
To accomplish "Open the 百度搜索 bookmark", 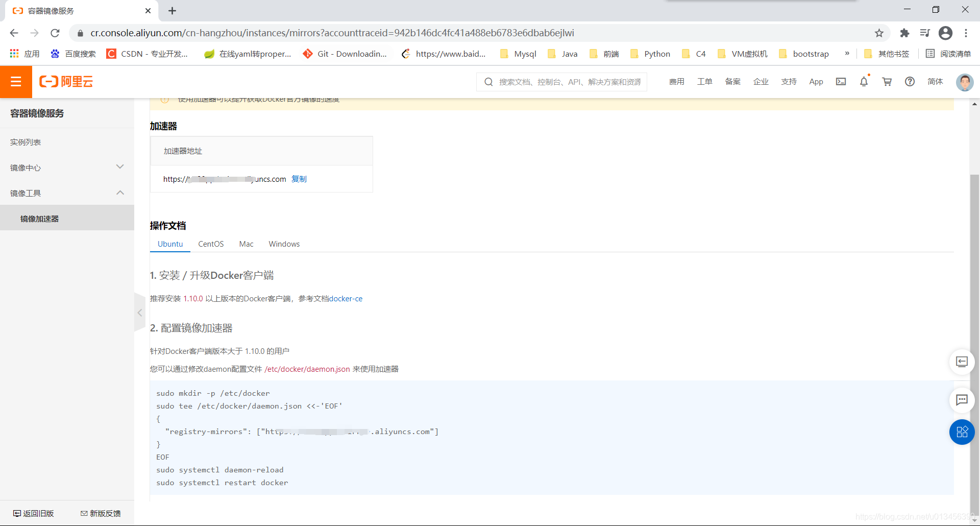I will [73, 54].
